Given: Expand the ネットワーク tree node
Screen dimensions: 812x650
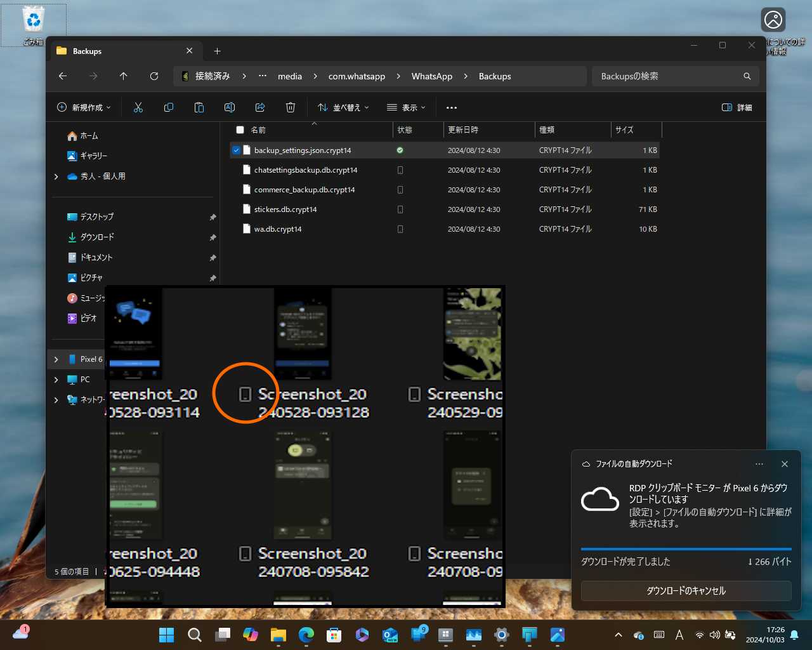Looking at the screenshot, I should coord(56,400).
